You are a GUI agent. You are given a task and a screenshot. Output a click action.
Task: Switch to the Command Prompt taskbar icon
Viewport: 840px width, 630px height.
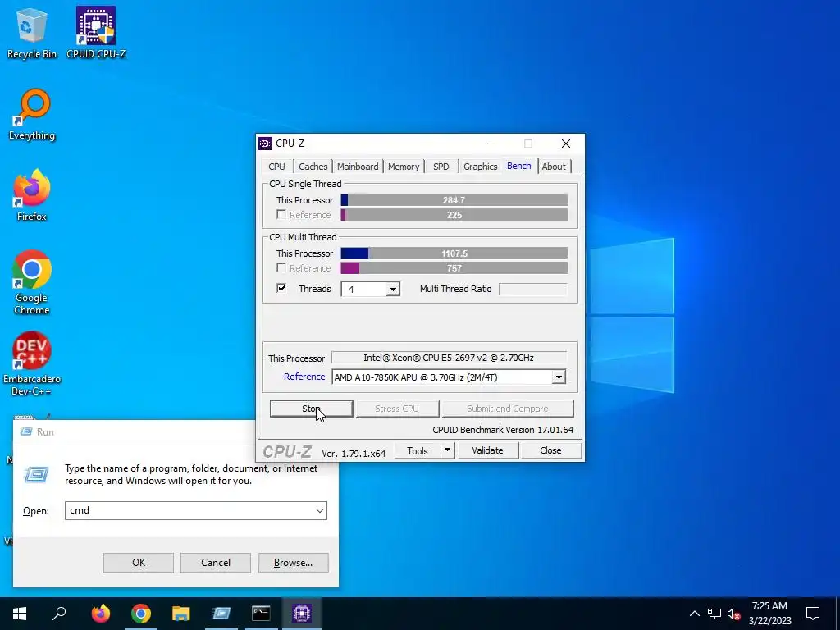(x=261, y=614)
